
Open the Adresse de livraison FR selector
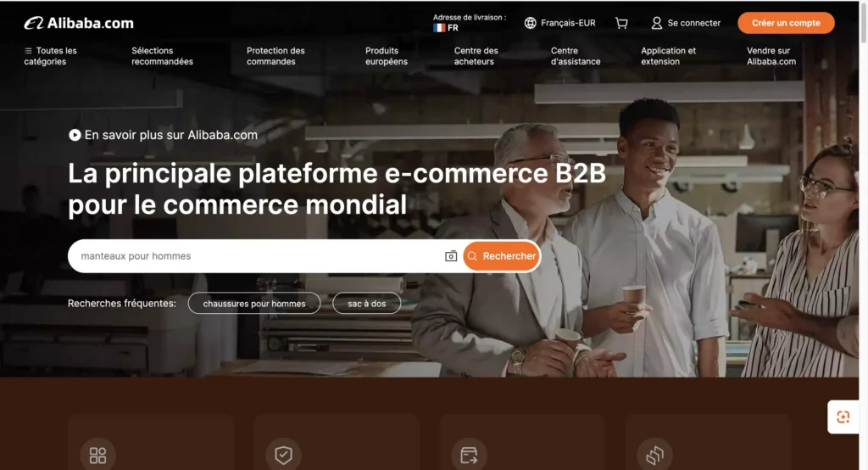[470, 23]
